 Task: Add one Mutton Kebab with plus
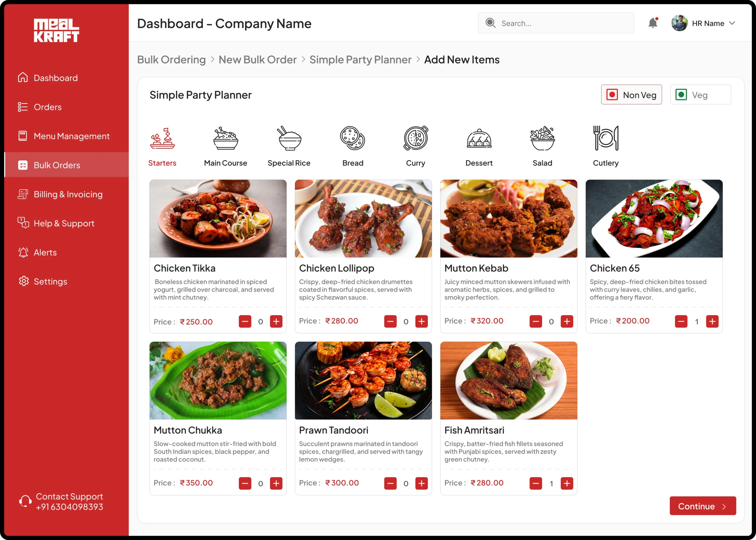click(567, 321)
